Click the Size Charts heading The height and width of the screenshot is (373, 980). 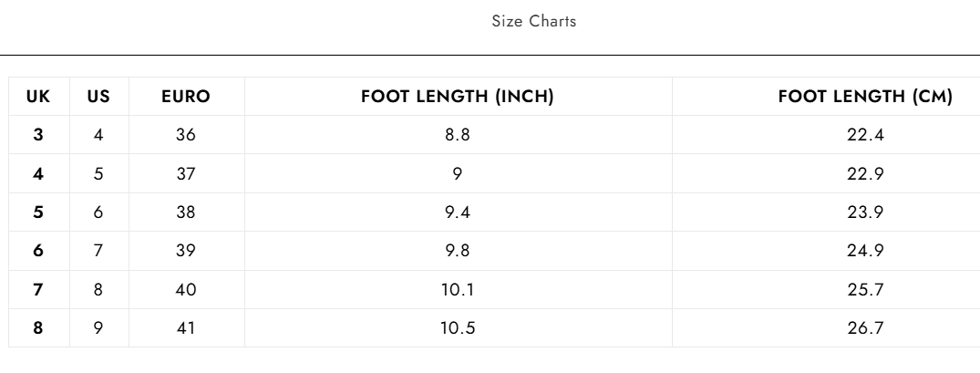pos(533,23)
